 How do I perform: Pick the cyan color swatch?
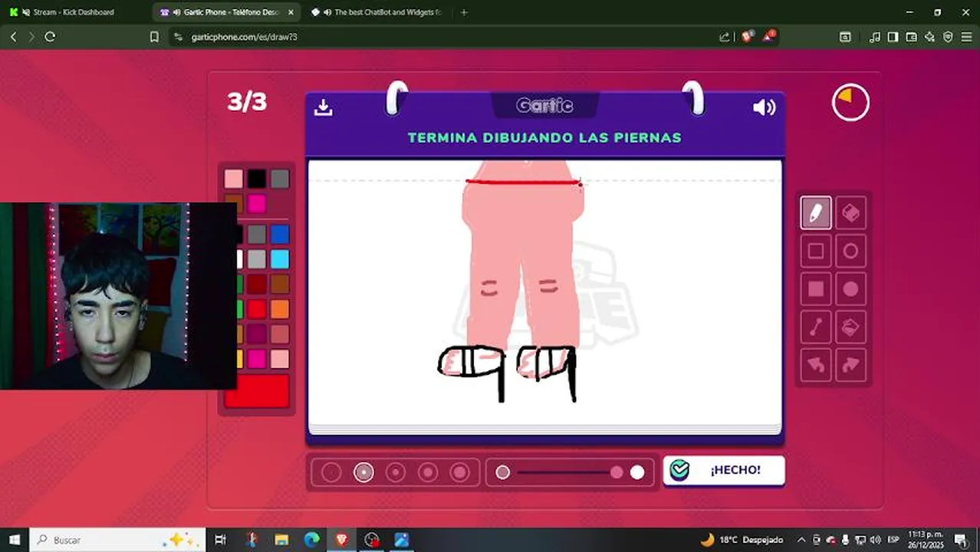(280, 258)
